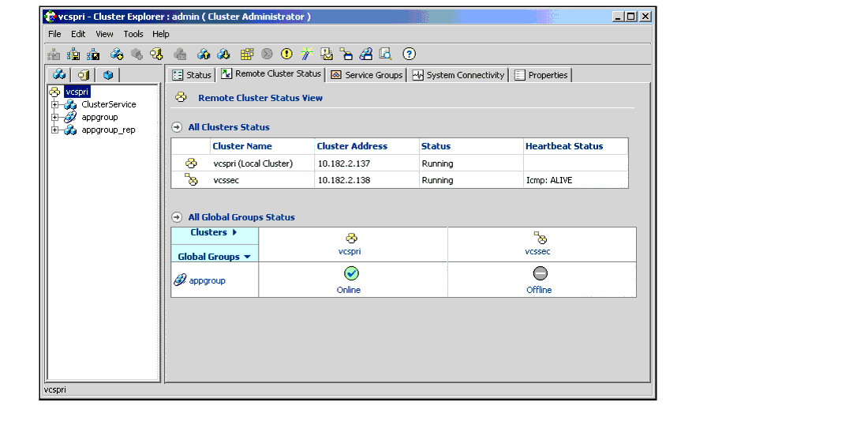The image size is (868, 421).
Task: Click the Add System toolbar icon
Action: [x=156, y=55]
